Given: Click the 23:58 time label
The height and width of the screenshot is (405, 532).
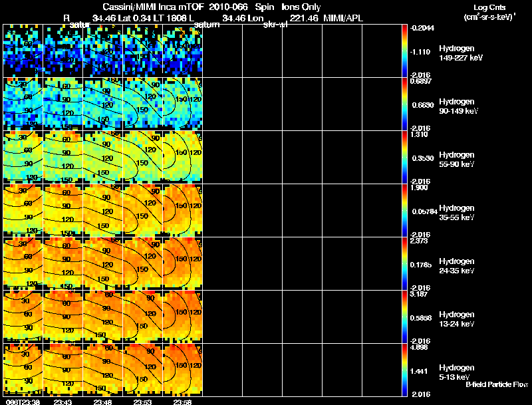Looking at the screenshot, I should point(182,402).
